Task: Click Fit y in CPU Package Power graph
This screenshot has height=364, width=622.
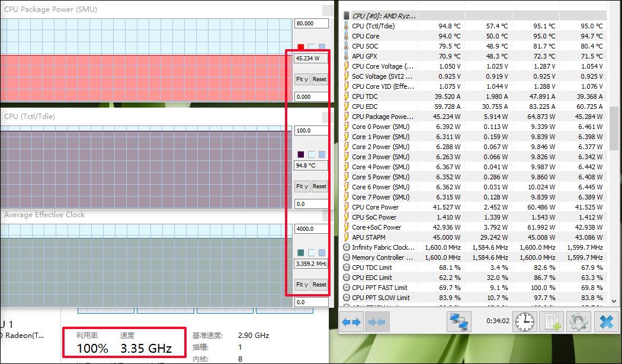Action: pos(302,79)
